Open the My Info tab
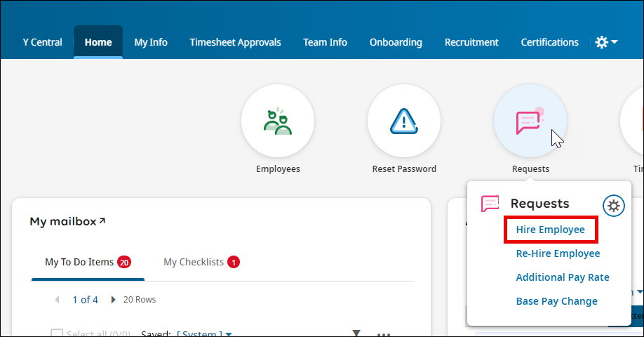Screen dimensions: 644x337 151,42
